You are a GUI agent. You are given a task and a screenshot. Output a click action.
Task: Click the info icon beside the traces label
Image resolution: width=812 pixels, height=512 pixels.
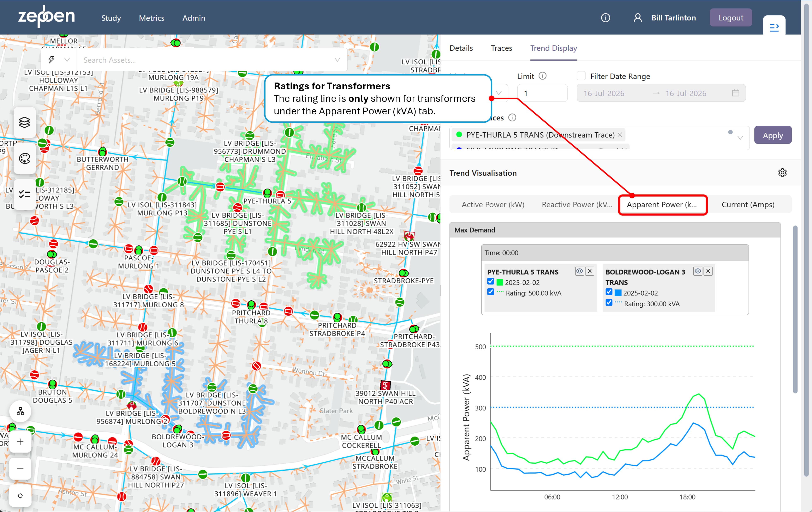(512, 118)
